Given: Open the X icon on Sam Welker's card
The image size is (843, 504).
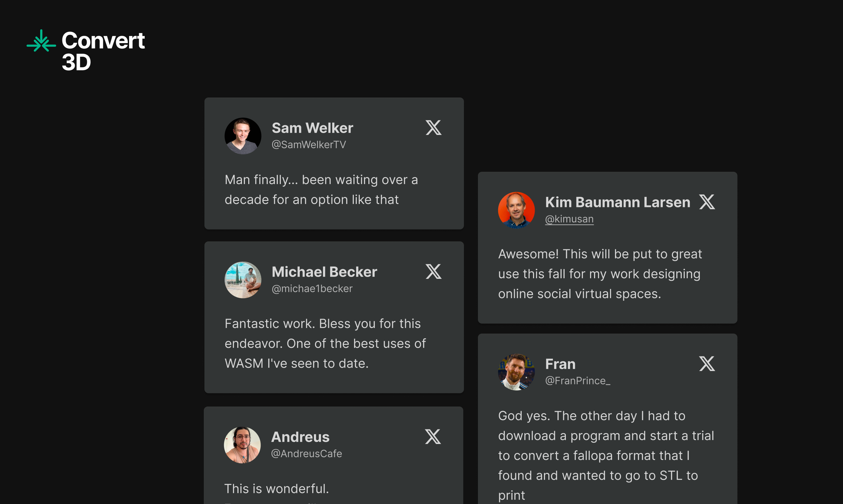Looking at the screenshot, I should click(x=433, y=128).
